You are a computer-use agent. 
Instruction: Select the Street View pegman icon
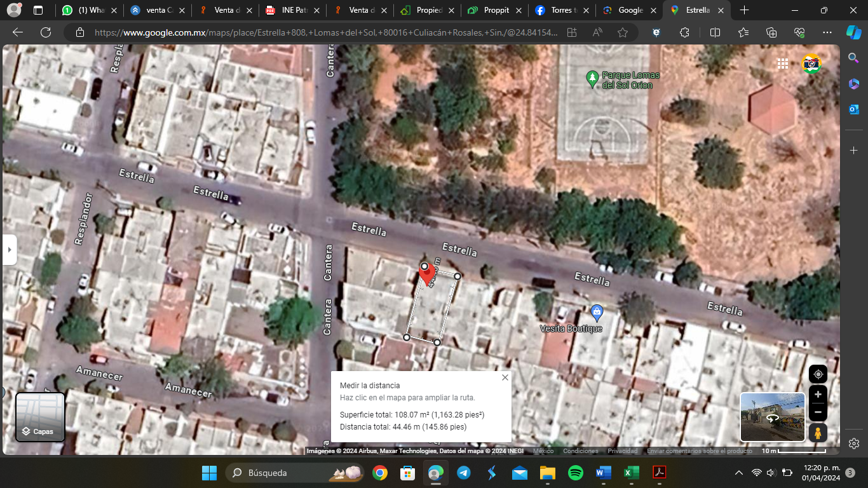(818, 433)
